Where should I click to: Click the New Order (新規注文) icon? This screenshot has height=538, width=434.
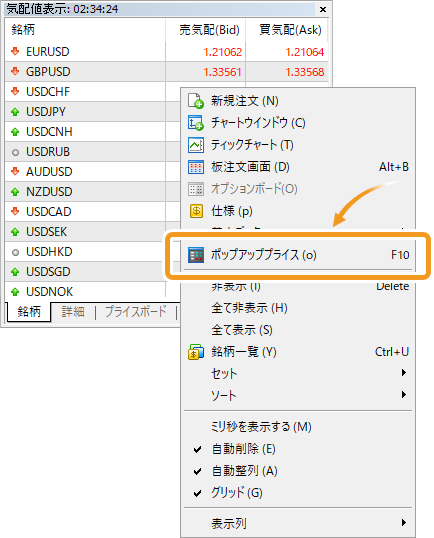tap(196, 101)
